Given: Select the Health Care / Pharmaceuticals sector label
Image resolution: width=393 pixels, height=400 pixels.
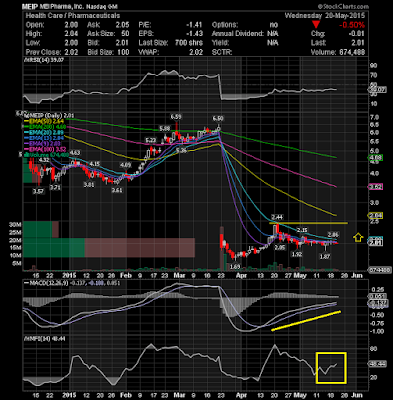Looking at the screenshot, I should point(73,16).
